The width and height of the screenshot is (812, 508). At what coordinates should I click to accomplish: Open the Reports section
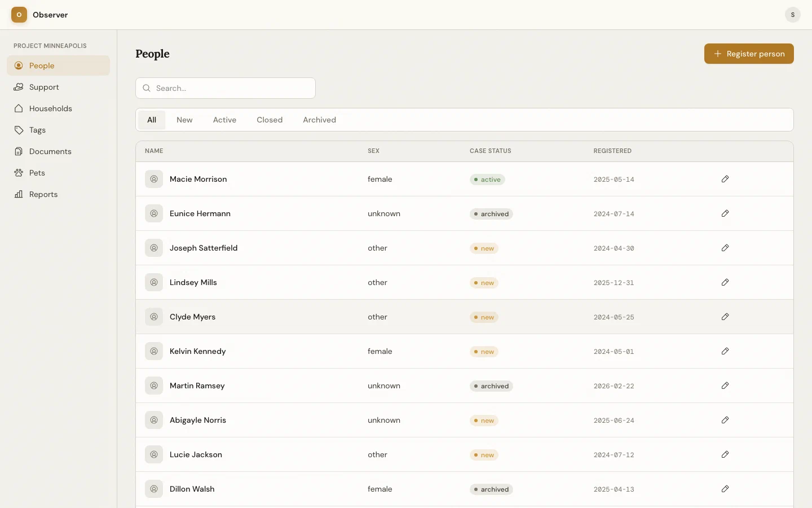pyautogui.click(x=42, y=194)
